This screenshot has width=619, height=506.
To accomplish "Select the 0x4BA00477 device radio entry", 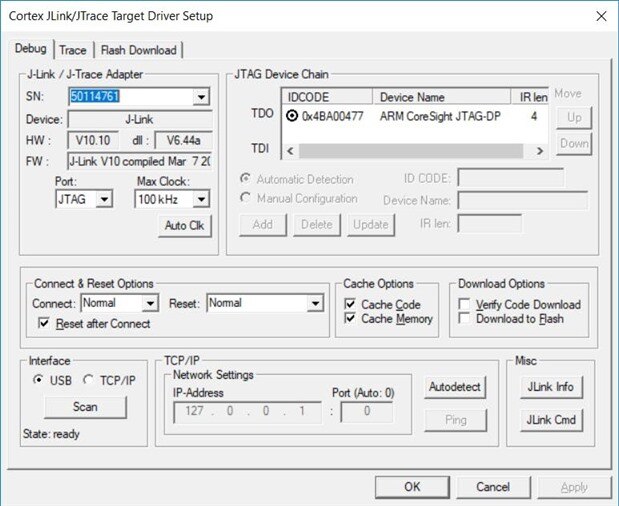I will click(293, 116).
